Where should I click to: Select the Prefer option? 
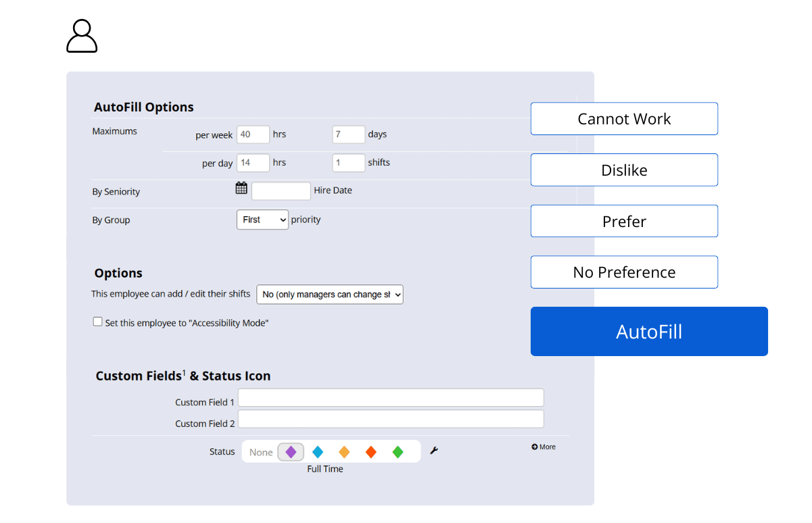[x=623, y=221]
